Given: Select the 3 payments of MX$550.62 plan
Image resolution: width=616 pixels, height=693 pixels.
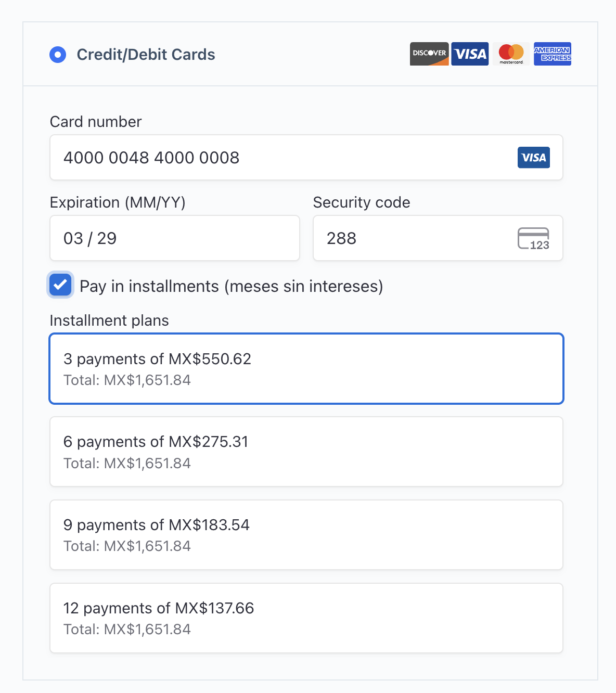Looking at the screenshot, I should (x=306, y=369).
